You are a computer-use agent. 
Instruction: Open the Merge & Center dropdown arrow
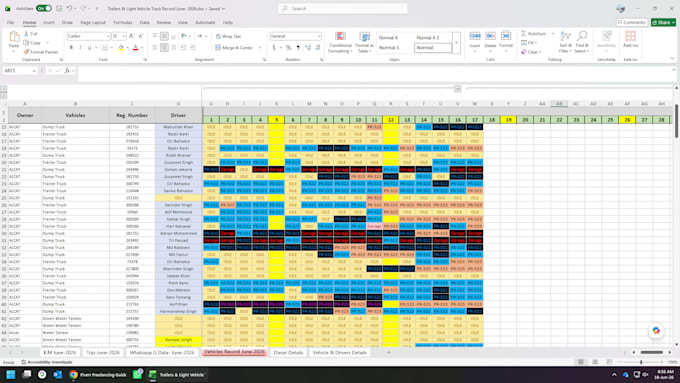click(260, 47)
